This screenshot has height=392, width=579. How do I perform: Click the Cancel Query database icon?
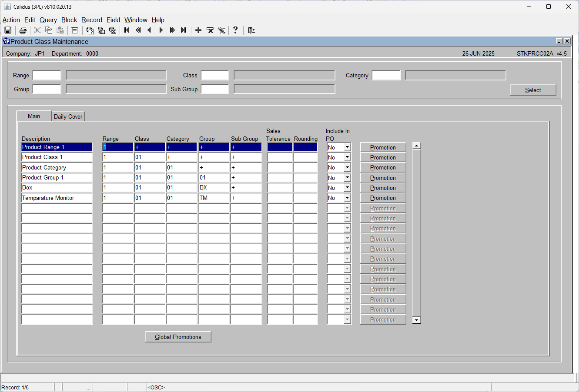click(113, 30)
